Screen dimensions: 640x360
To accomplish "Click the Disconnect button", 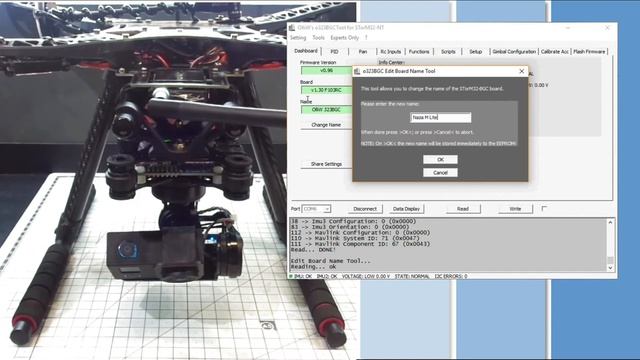I will (365, 209).
